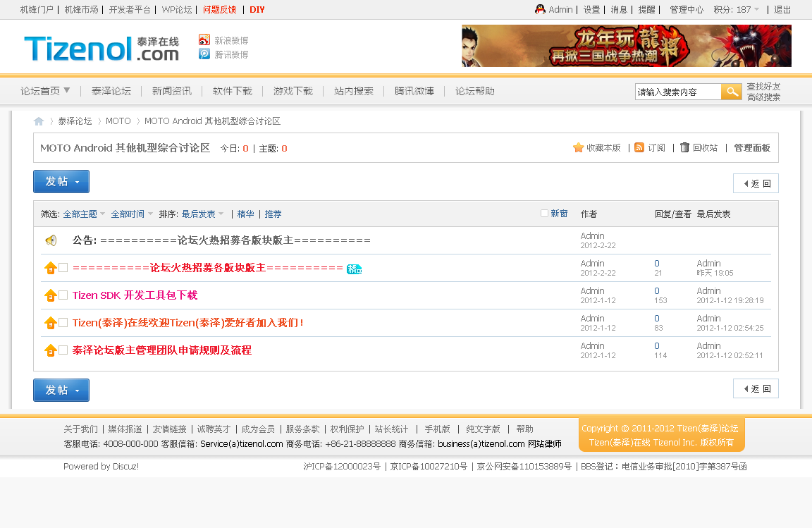Click sticky icon of red recruitment thread
The image size is (812, 528).
51,268
